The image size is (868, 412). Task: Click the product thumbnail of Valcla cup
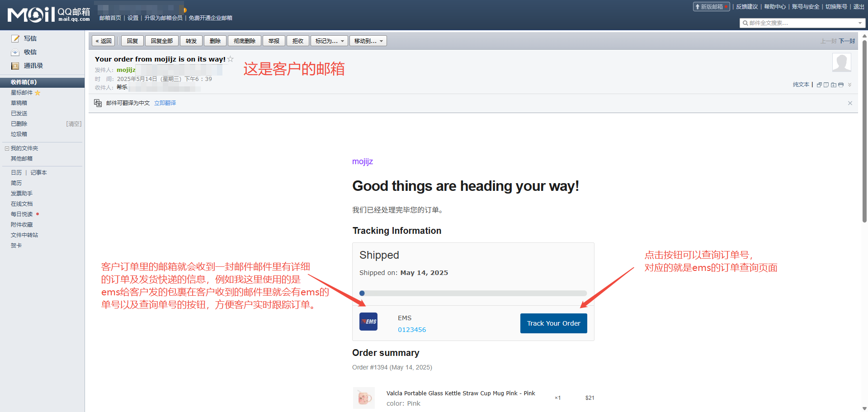coord(364,398)
